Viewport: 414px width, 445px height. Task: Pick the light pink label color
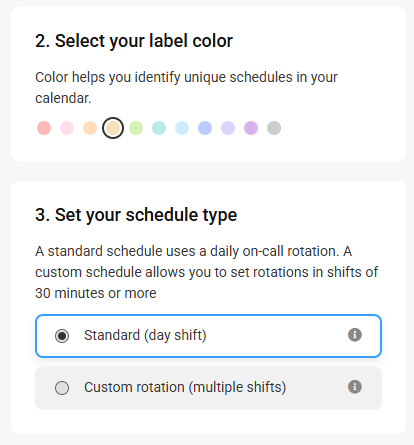tap(67, 128)
